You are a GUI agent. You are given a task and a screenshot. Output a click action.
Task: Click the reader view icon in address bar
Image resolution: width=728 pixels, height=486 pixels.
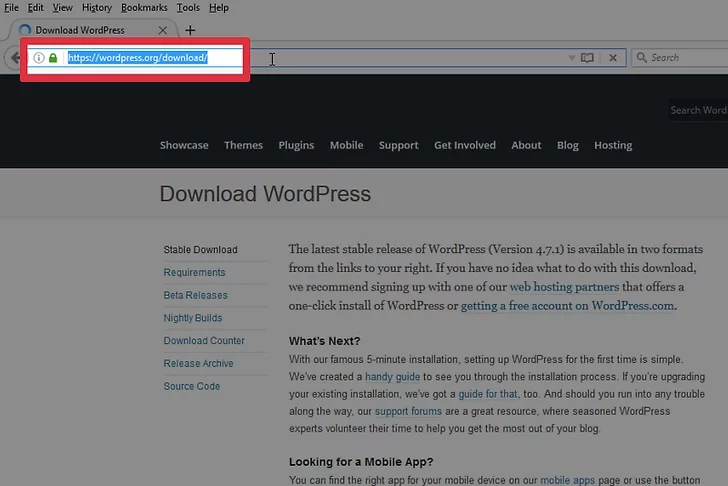pyautogui.click(x=588, y=58)
